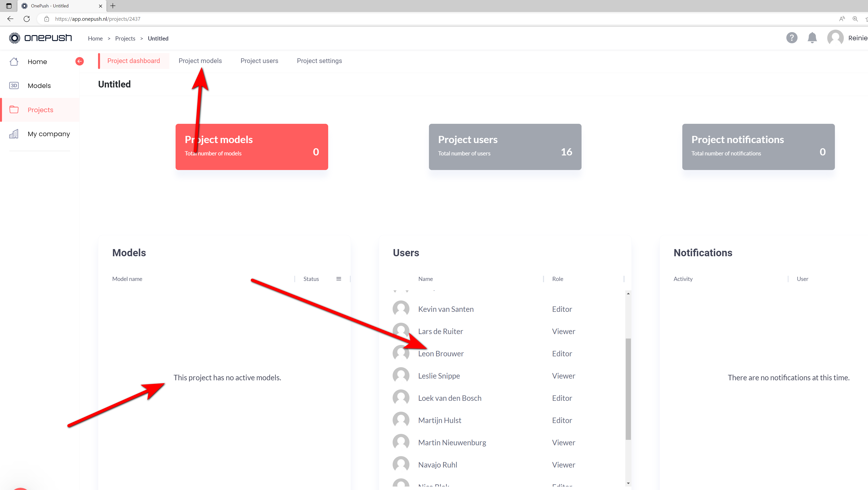The width and height of the screenshot is (868, 490).
Task: Go to Home in the breadcrumb
Action: [x=95, y=39]
